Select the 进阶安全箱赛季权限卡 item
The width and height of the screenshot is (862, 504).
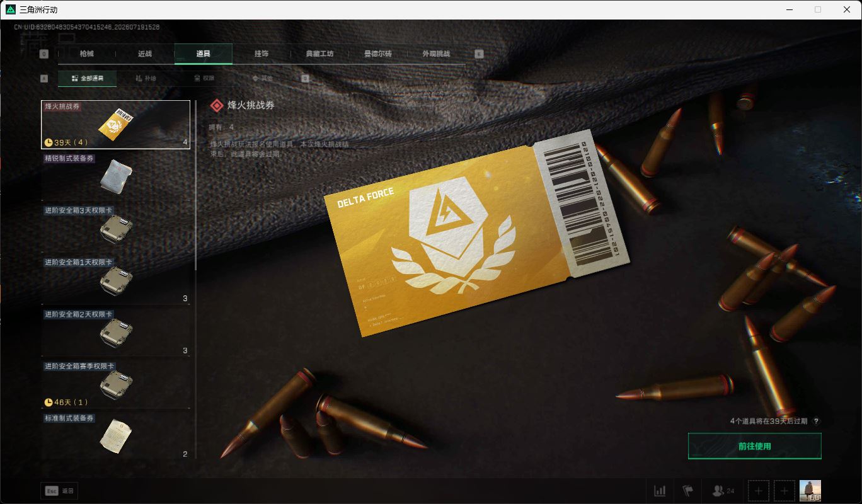coord(115,384)
